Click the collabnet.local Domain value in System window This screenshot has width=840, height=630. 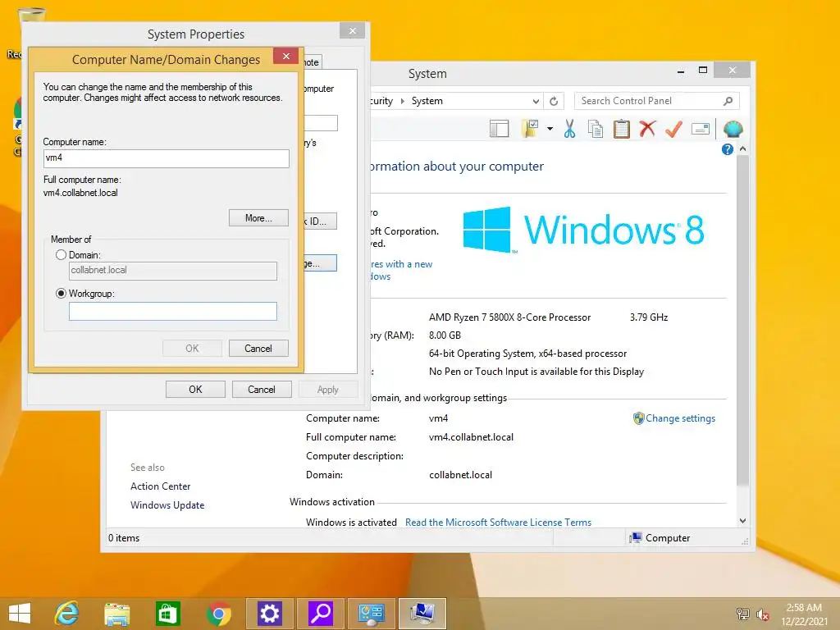[x=460, y=475]
